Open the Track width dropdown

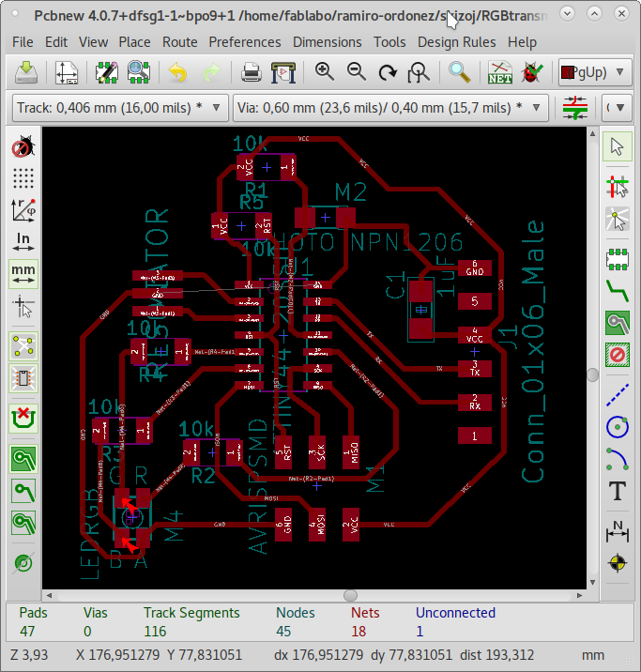click(120, 108)
